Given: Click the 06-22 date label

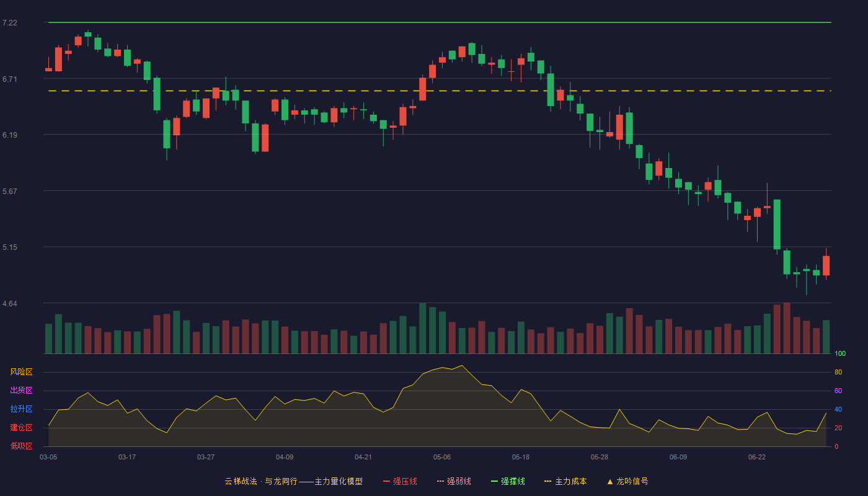Looking at the screenshot, I should pyautogui.click(x=757, y=457).
